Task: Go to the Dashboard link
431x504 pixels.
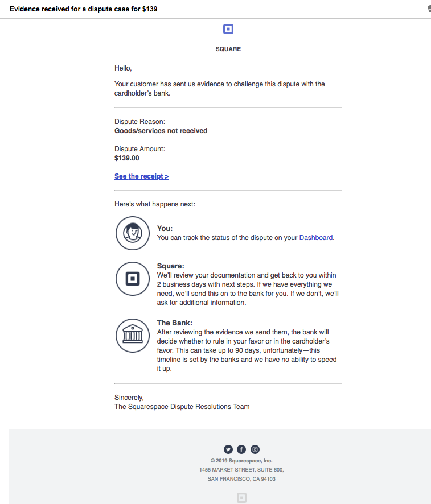Action: (x=316, y=238)
